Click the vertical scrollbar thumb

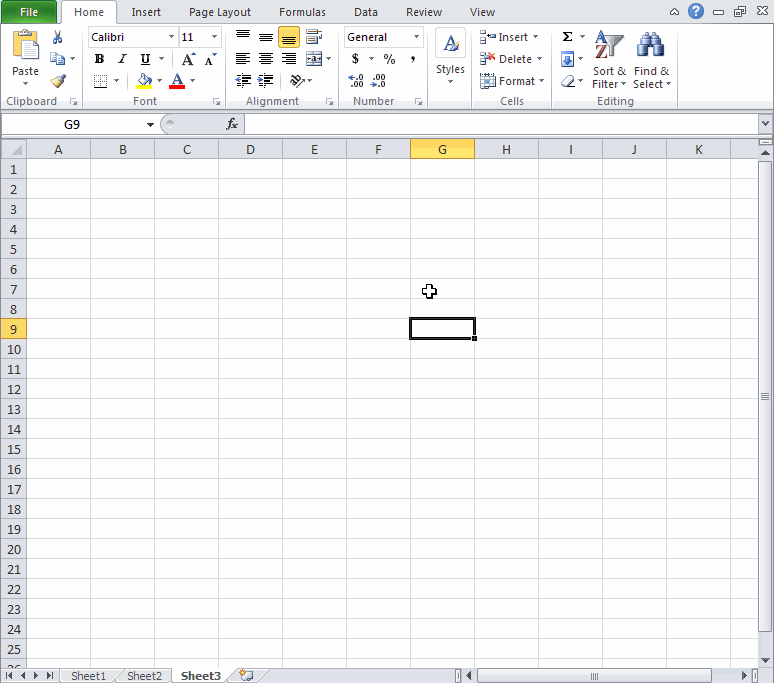click(x=765, y=396)
